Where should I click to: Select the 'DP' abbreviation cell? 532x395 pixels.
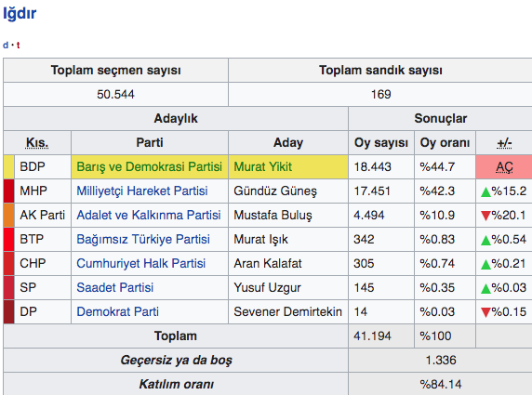(x=43, y=311)
